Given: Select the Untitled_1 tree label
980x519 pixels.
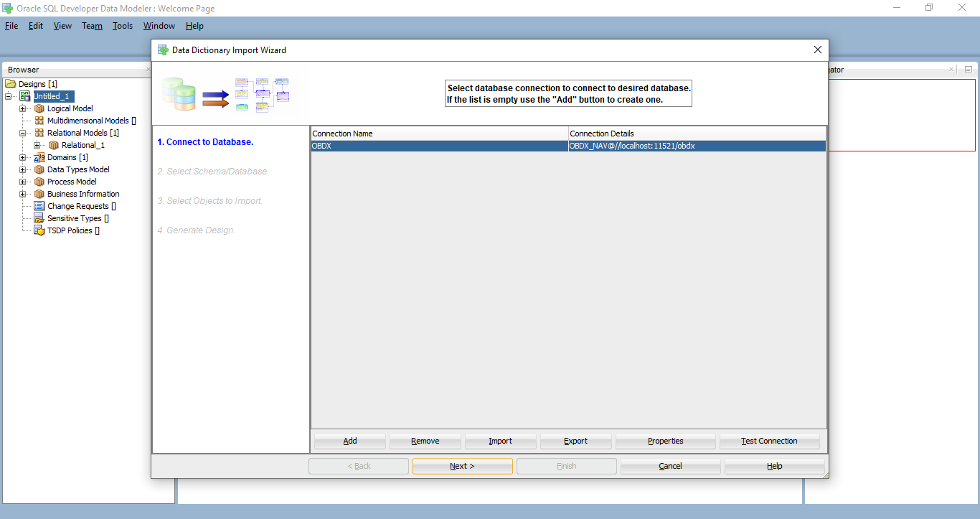Looking at the screenshot, I should (54, 96).
